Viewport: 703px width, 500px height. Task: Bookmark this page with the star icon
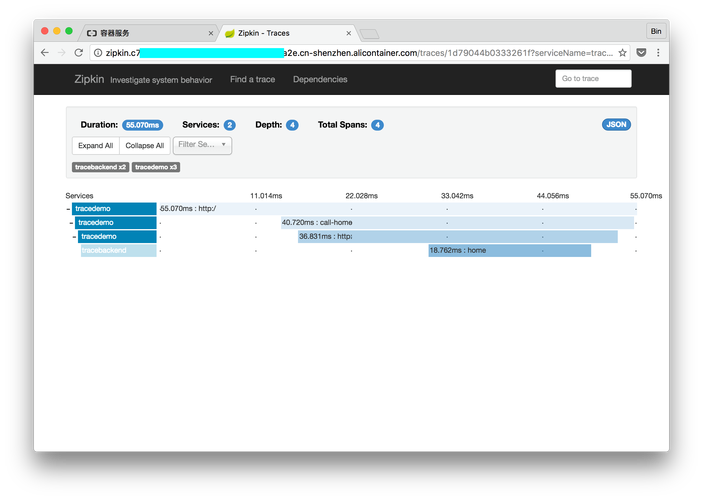(622, 53)
